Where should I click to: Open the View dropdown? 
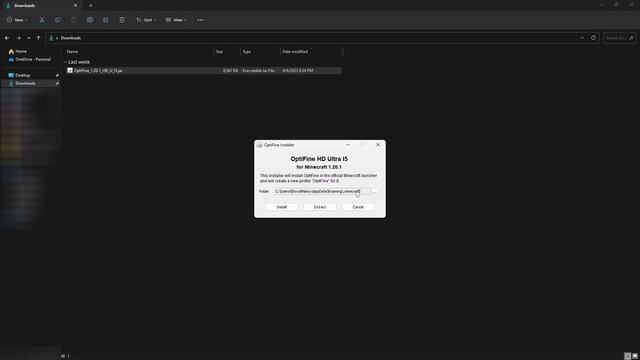(x=176, y=20)
